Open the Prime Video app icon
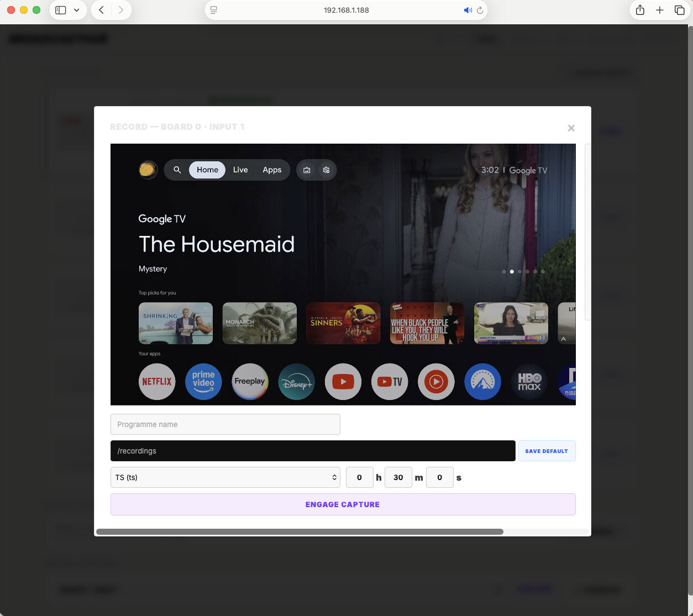The width and height of the screenshot is (693, 616). click(x=203, y=382)
